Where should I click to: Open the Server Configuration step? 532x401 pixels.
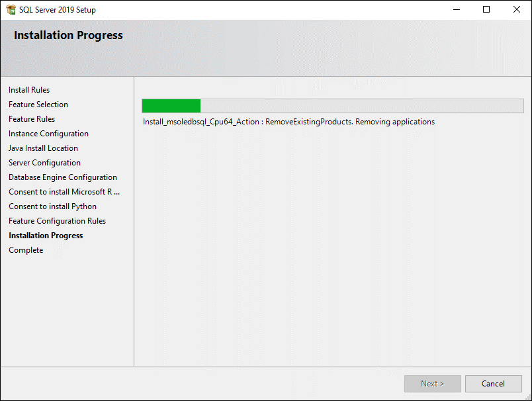[44, 163]
